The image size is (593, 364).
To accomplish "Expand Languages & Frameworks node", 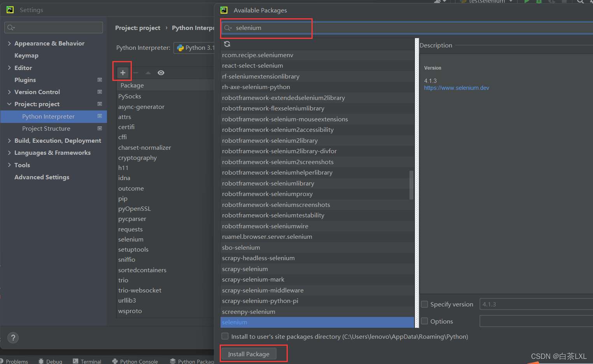I will (x=9, y=152).
